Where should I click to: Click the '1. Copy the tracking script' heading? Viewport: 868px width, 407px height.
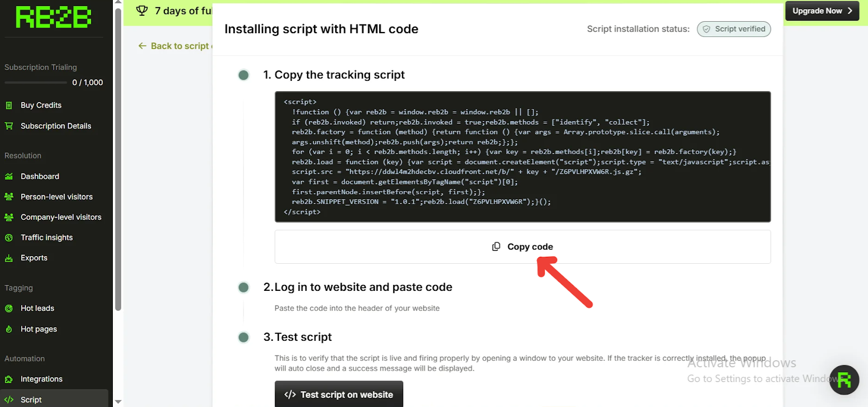coord(334,75)
